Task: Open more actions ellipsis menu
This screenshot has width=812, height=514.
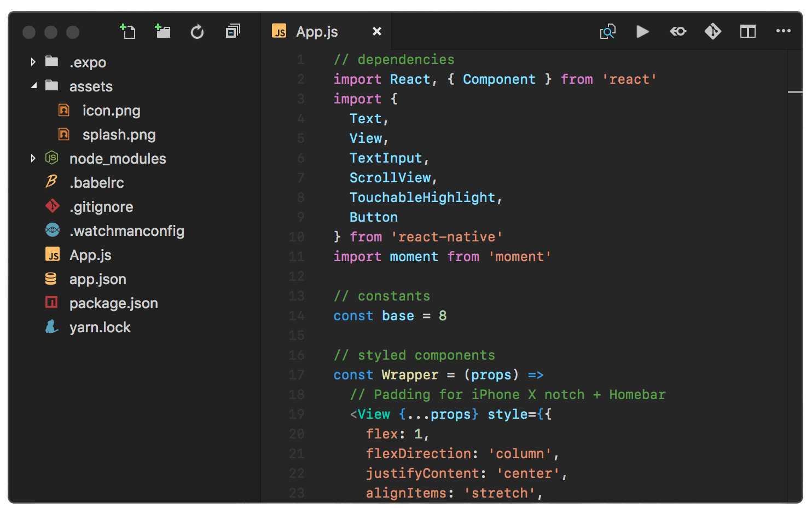Action: pyautogui.click(x=784, y=31)
